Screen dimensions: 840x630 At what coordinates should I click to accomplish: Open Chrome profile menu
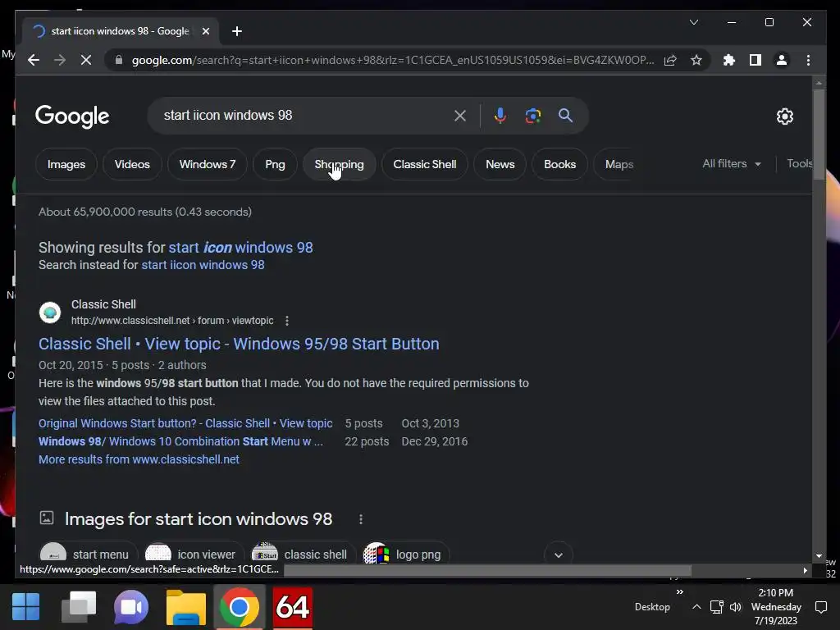point(782,60)
